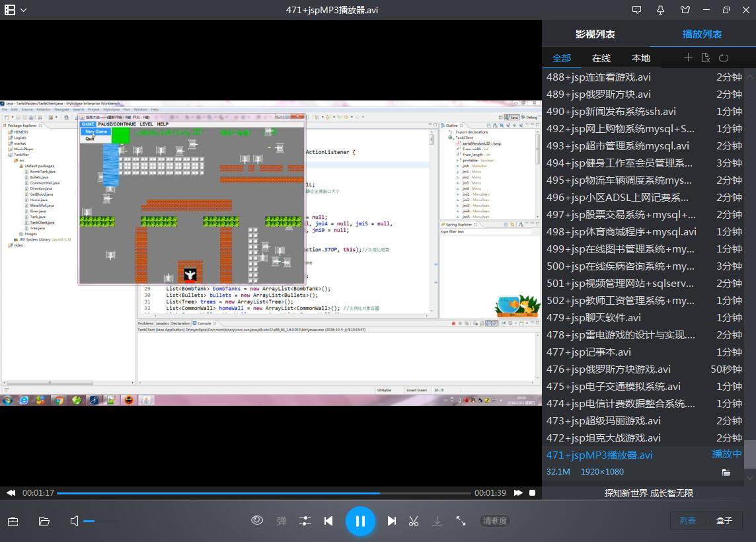Toggle the 弹 danmaku button
Image resolution: width=756 pixels, height=542 pixels.
click(x=281, y=521)
